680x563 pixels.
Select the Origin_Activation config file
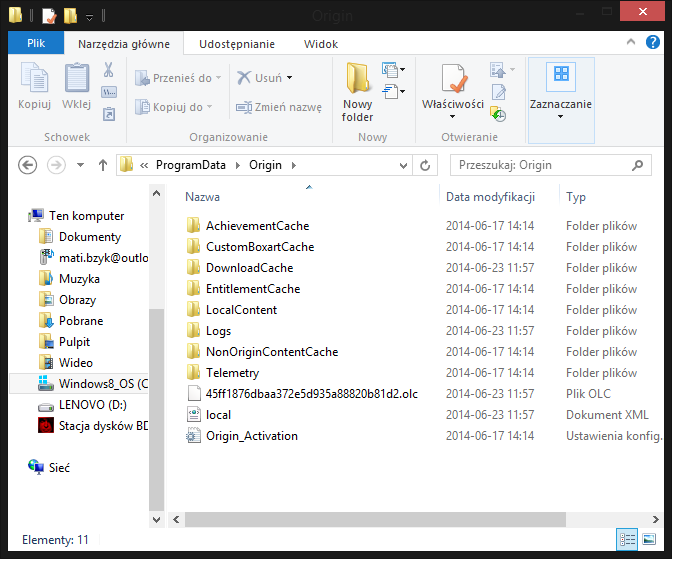pyautogui.click(x=242, y=436)
